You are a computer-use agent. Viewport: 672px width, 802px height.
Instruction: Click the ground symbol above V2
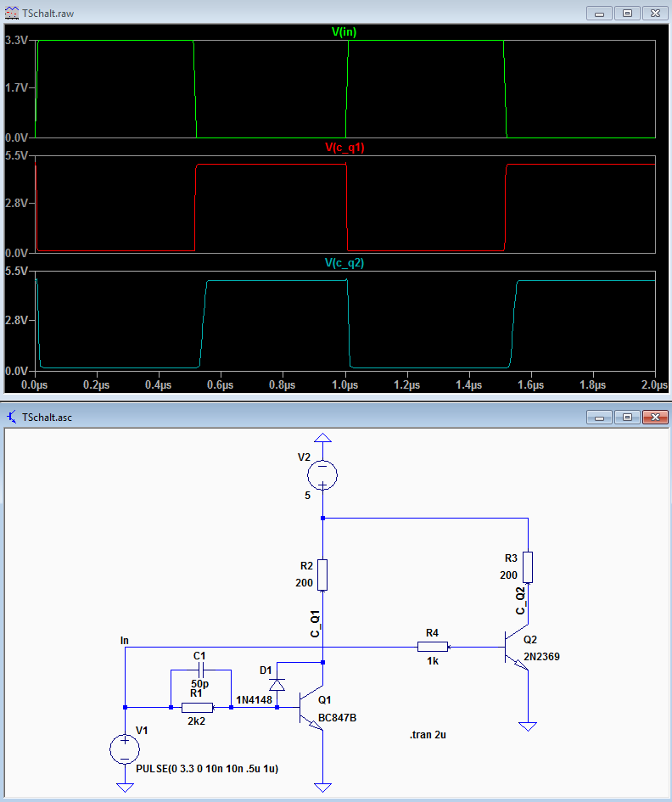[322, 437]
